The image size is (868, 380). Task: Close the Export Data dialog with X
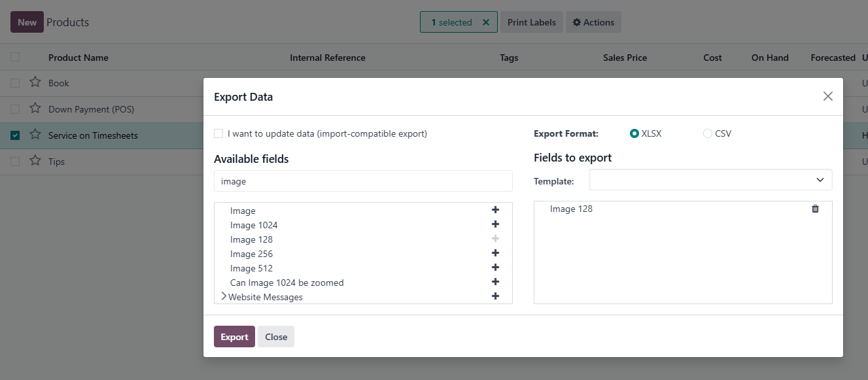pos(827,96)
